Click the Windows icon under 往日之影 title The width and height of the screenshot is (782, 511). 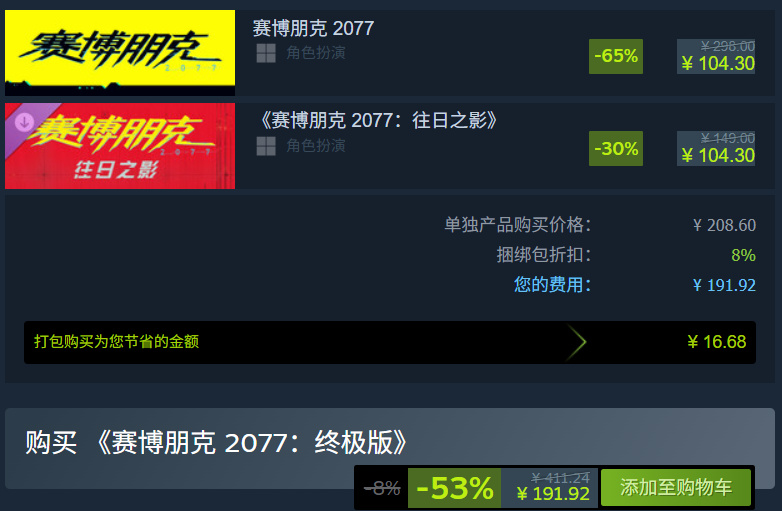[266, 146]
